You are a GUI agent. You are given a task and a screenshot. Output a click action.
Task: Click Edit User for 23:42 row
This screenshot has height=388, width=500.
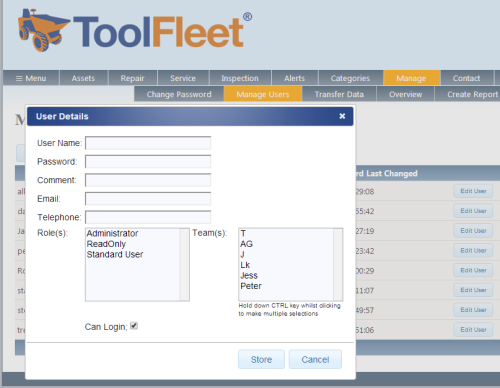click(473, 251)
